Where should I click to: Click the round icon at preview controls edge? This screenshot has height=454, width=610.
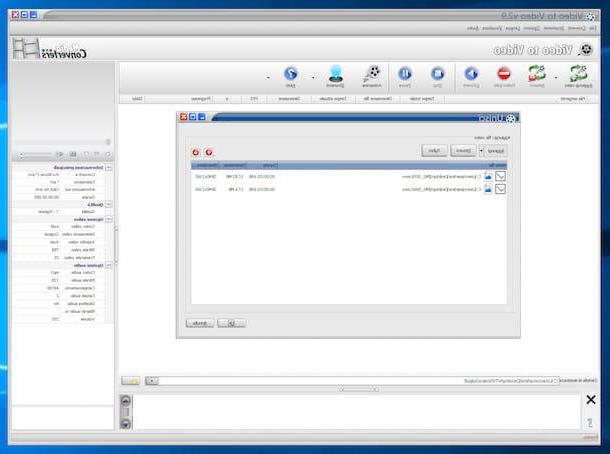click(x=108, y=154)
